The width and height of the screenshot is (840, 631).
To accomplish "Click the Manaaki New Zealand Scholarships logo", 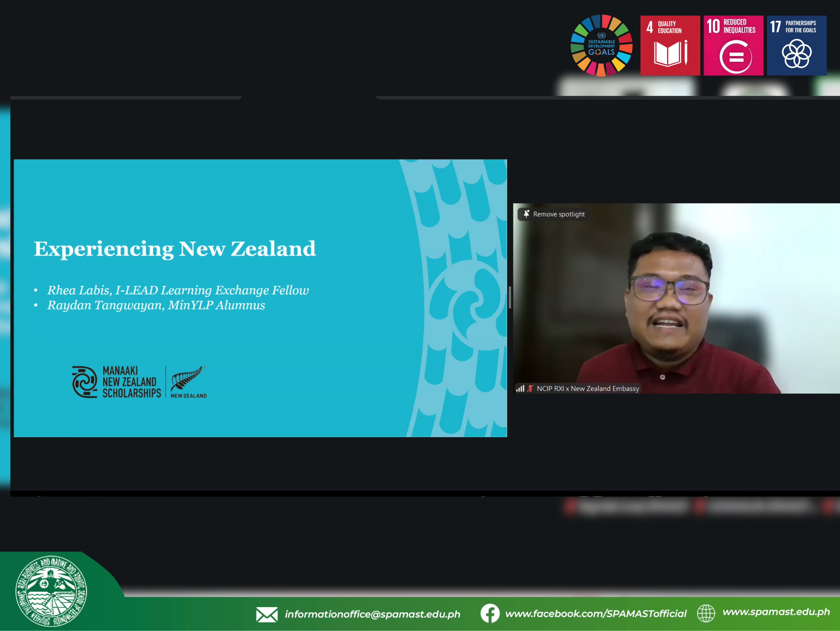I will coord(116,382).
